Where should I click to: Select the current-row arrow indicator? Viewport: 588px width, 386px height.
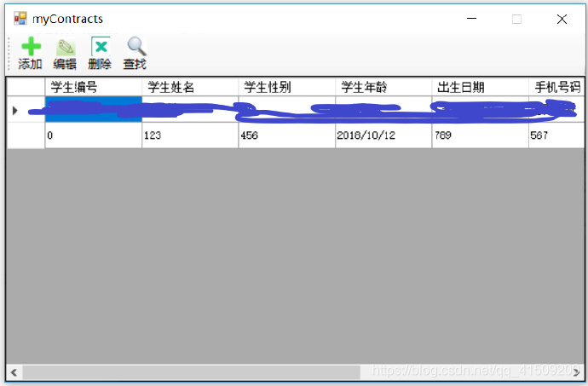pyautogui.click(x=15, y=110)
